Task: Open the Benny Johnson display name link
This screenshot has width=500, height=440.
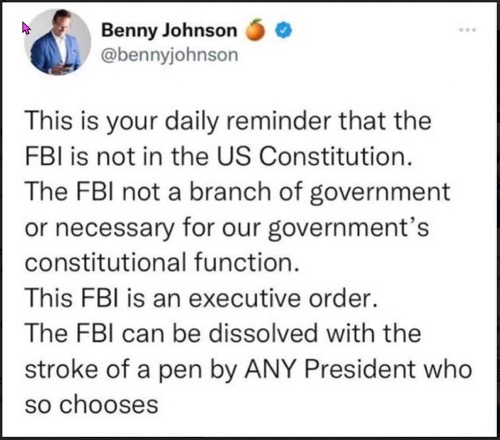Action: pos(169,30)
